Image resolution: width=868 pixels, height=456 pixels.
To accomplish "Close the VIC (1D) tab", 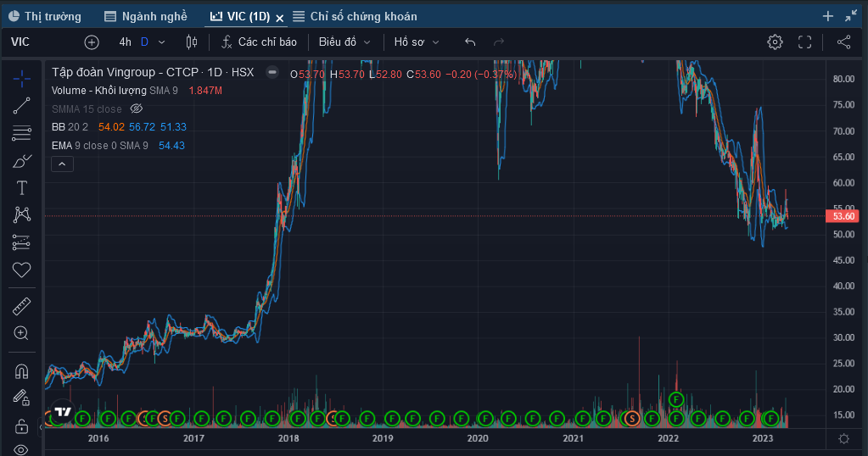I will [x=280, y=19].
